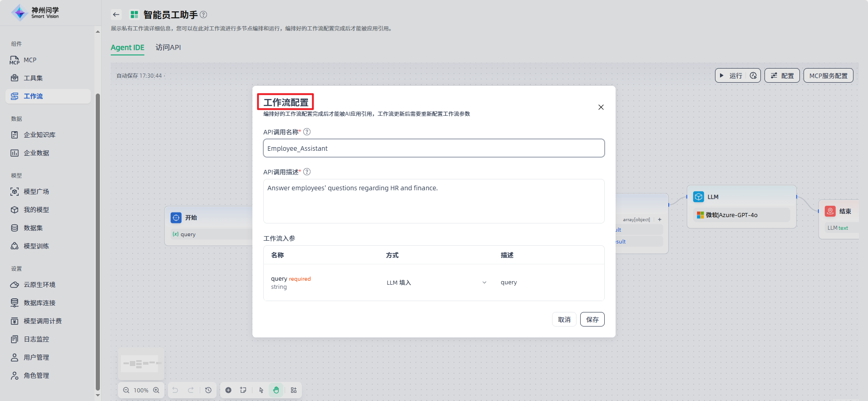Click the zoom out magnifier icon
This screenshot has height=401, width=868.
click(x=126, y=390)
